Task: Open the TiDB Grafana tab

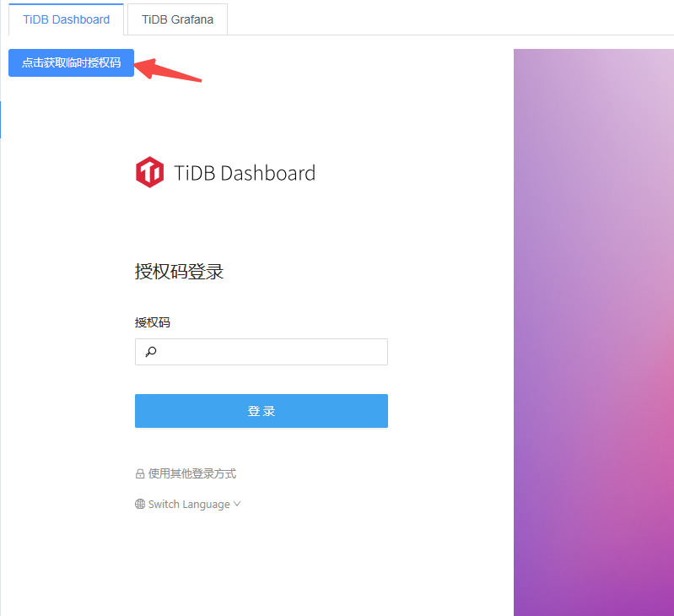Action: (177, 19)
